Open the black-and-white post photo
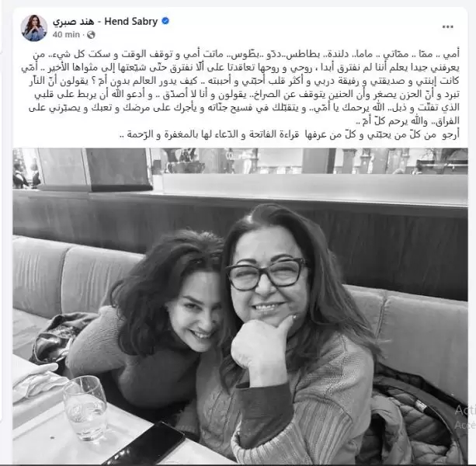476x466 pixels. point(240,306)
